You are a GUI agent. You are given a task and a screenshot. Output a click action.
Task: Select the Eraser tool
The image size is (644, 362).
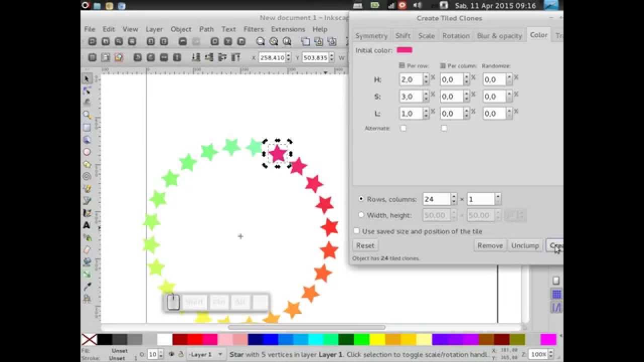pos(87,250)
